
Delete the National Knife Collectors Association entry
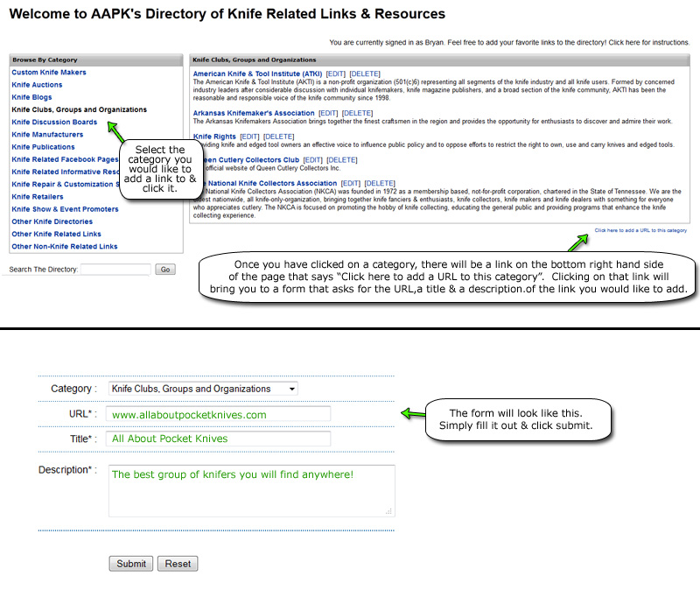coord(380,183)
